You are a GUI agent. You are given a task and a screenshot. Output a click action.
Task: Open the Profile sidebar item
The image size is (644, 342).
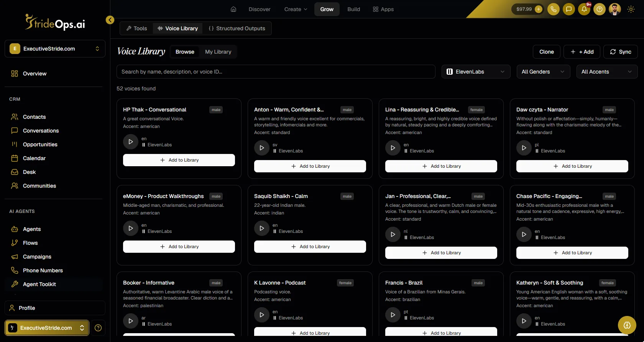55,308
